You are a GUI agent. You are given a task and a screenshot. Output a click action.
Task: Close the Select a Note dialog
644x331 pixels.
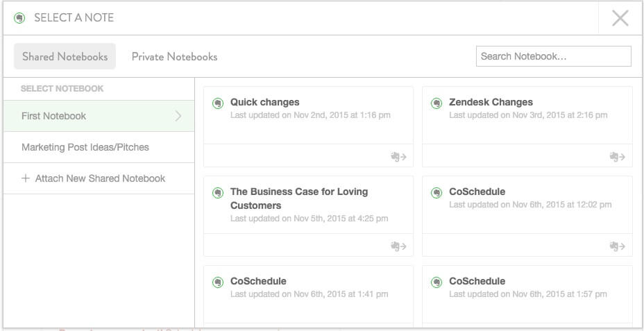tap(620, 18)
